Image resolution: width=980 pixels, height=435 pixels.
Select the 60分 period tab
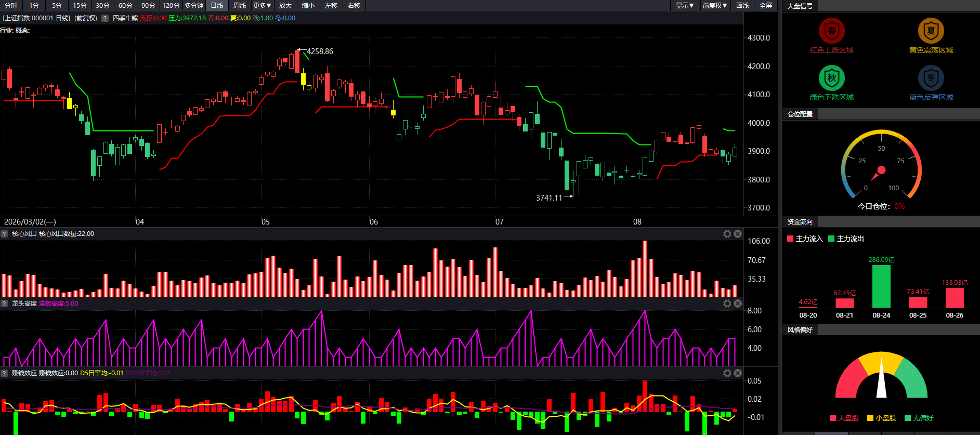[126, 6]
